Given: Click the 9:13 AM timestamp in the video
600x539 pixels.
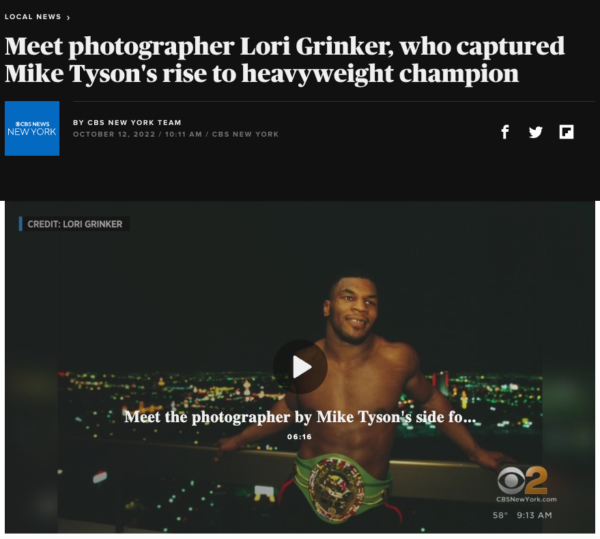Looking at the screenshot, I should [x=534, y=515].
